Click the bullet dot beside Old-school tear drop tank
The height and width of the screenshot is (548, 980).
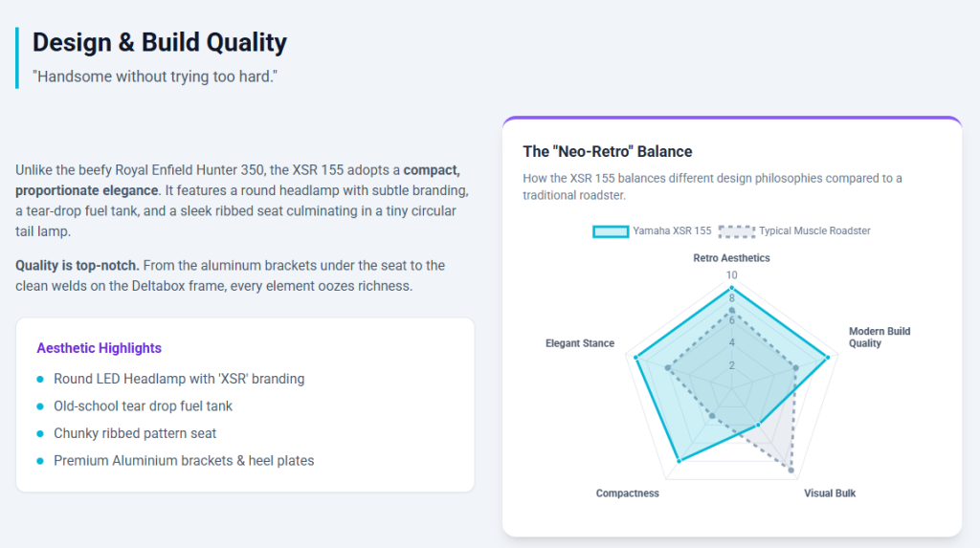click(x=40, y=406)
